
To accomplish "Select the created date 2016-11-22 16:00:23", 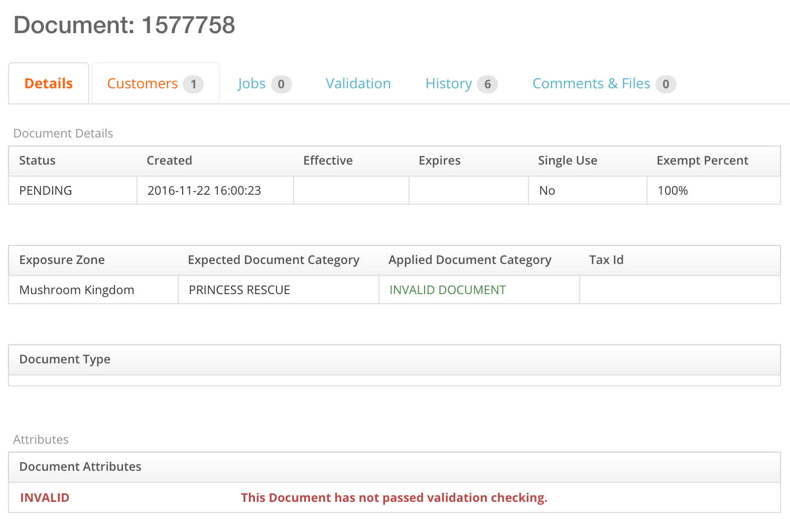I will pos(204,191).
